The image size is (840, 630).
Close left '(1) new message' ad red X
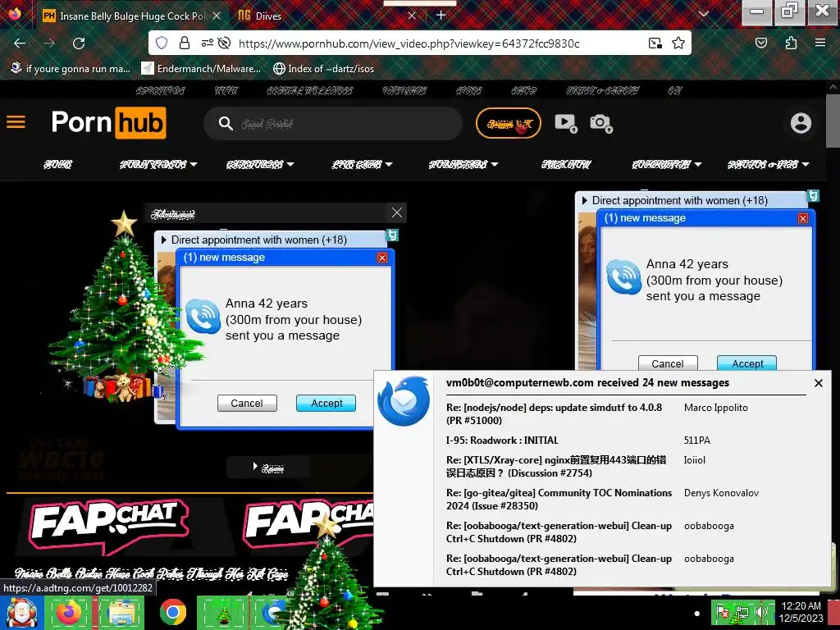(382, 258)
